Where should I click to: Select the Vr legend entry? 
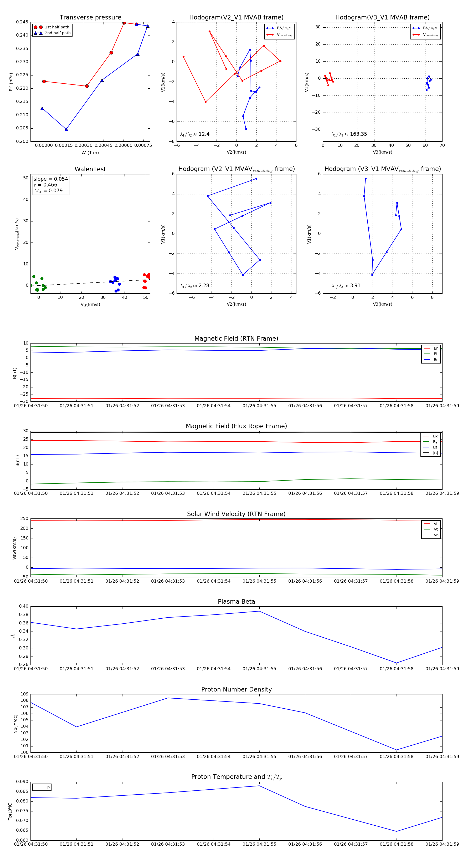[431, 524]
